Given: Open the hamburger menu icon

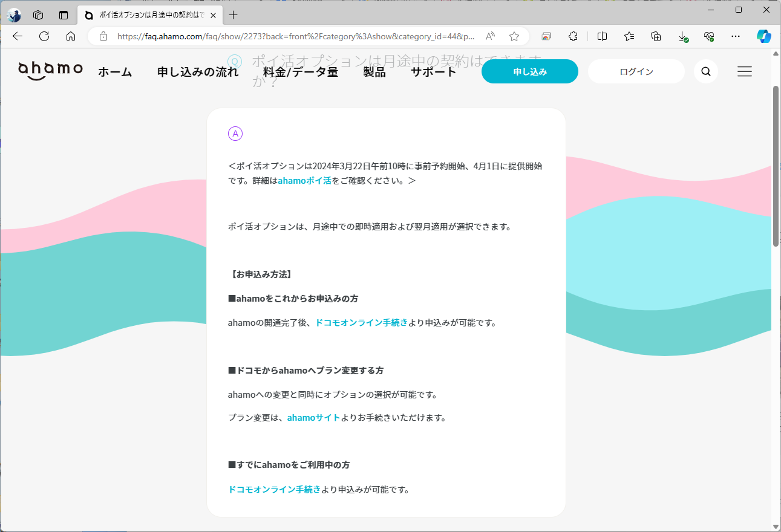Looking at the screenshot, I should (x=745, y=71).
